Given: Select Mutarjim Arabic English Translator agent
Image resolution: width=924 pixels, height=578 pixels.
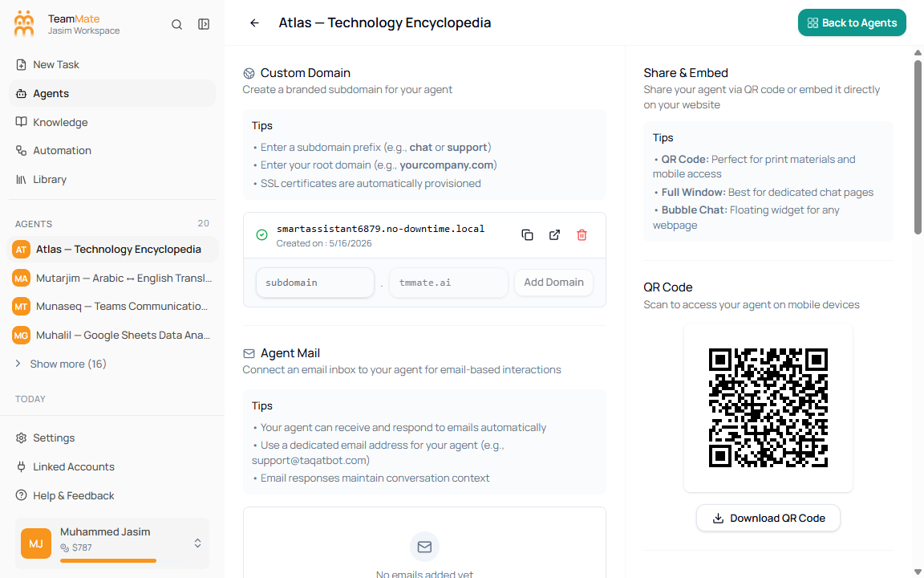Looking at the screenshot, I should click(112, 278).
